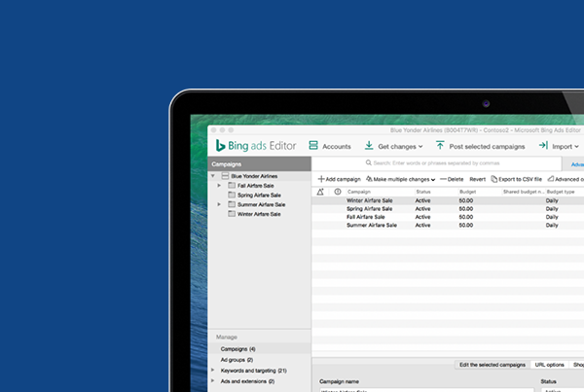Switch to the URL options tab
Screen dimensions: 584x392
[x=549, y=365]
